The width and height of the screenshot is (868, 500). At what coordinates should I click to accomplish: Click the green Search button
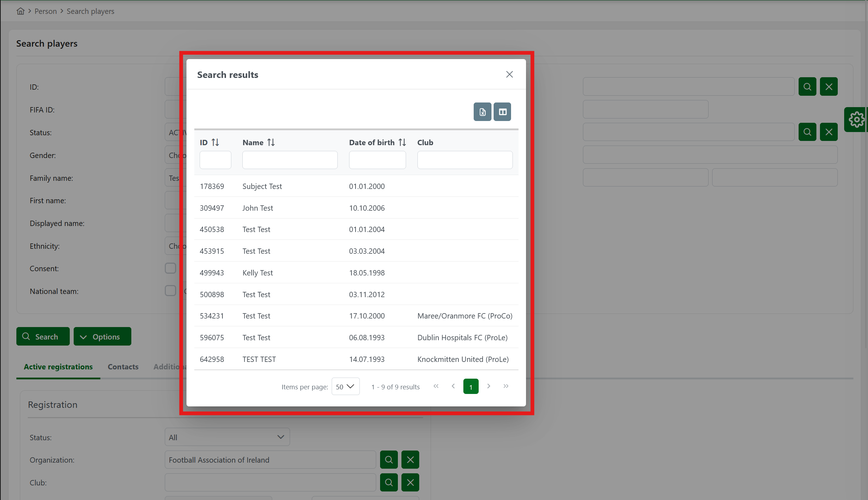pyautogui.click(x=43, y=337)
